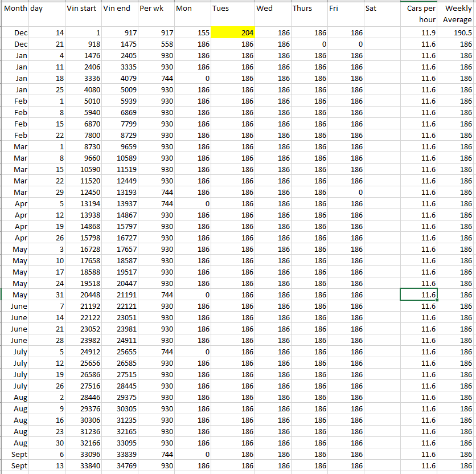This screenshot has height=474, width=476.
Task: Select the 190.5 weekly average cell
Action: [457, 32]
